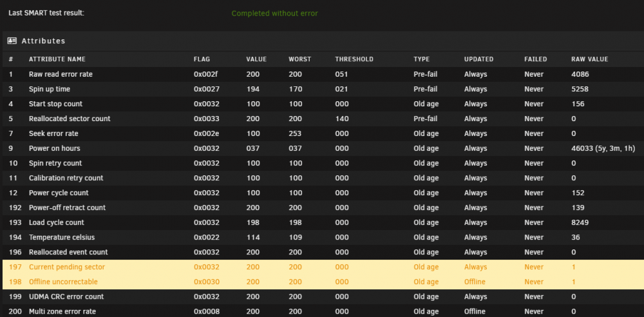This screenshot has width=644, height=317.
Task: Click the ATTRIBUTE NAME column header
Action: pyautogui.click(x=57, y=59)
